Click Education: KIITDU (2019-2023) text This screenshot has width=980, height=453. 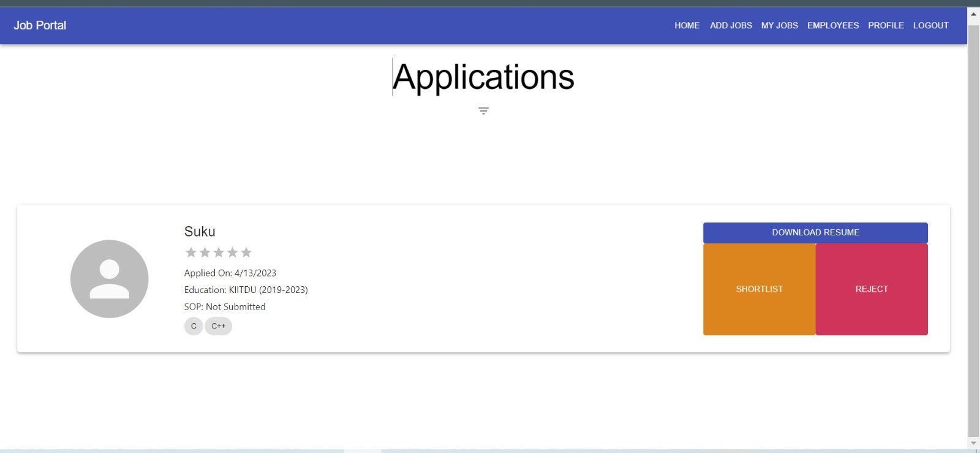[246, 290]
